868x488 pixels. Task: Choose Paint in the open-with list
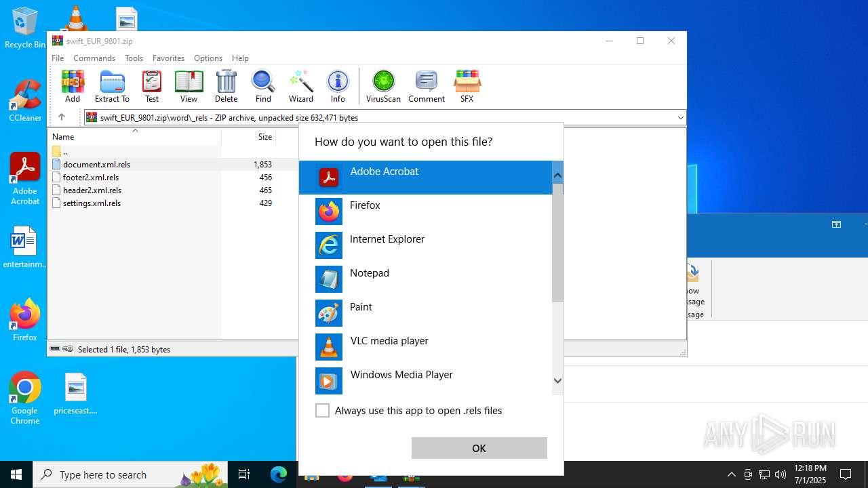pos(427,313)
